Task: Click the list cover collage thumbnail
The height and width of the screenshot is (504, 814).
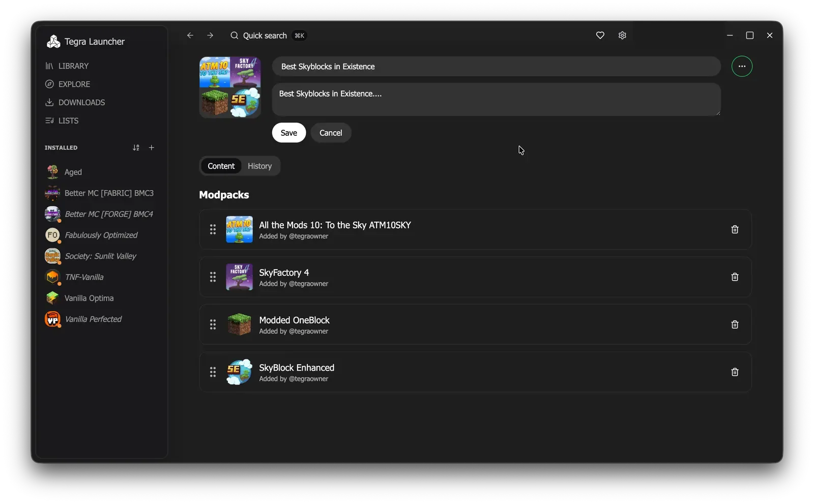Action: point(230,87)
